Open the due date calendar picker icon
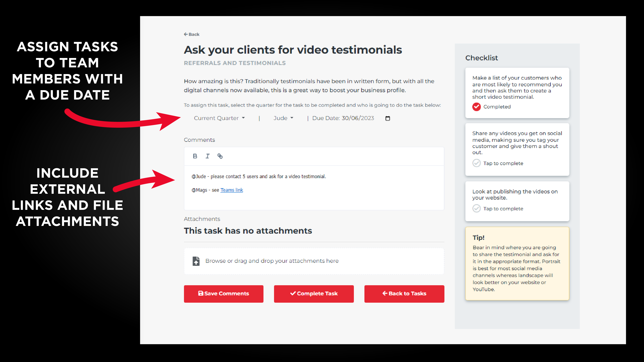The width and height of the screenshot is (644, 362). pos(388,118)
